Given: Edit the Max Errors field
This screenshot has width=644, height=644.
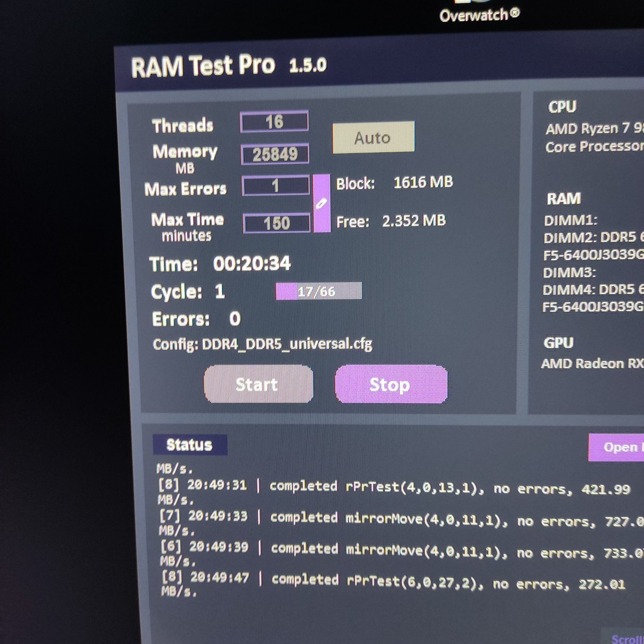Looking at the screenshot, I should point(276,186).
